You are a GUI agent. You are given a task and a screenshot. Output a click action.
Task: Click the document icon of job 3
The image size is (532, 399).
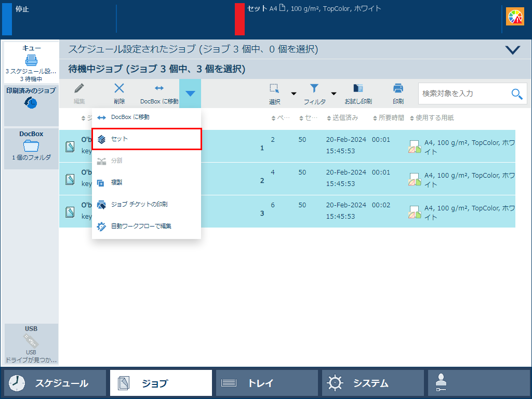point(70,212)
